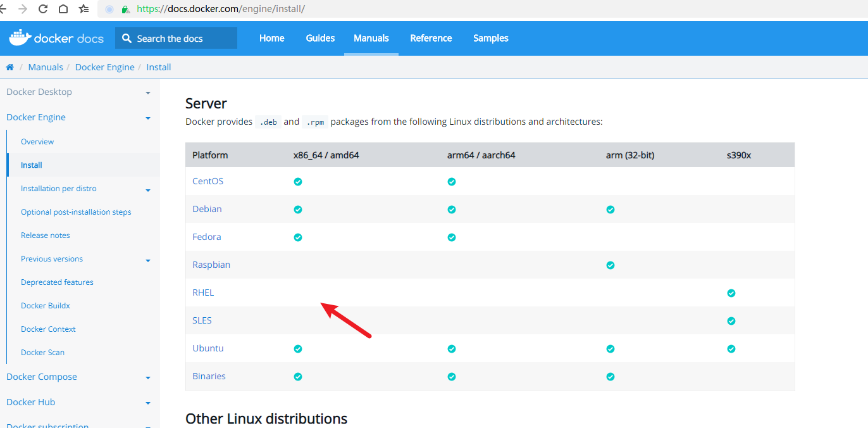Image resolution: width=868 pixels, height=428 pixels.
Task: Click the Other Linux distributions heading
Action: 266,419
